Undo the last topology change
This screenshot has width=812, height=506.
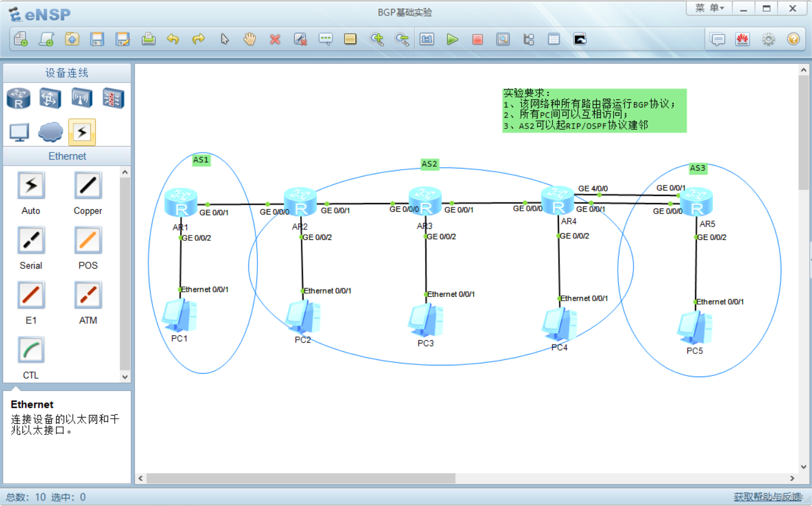(x=173, y=39)
